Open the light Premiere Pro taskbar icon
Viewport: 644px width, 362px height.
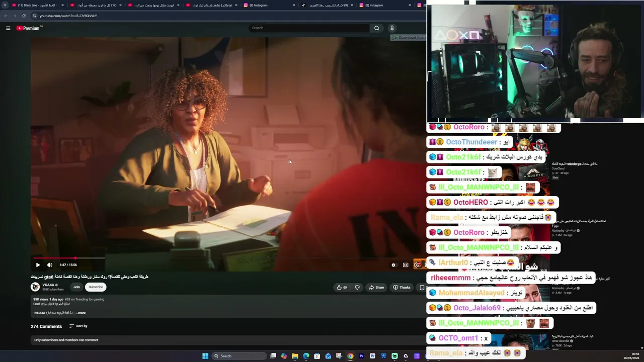click(x=372, y=356)
